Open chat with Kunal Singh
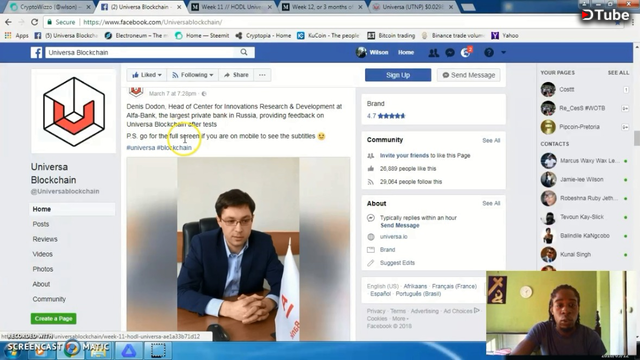Screen dimensions: 640x360 point(584,255)
